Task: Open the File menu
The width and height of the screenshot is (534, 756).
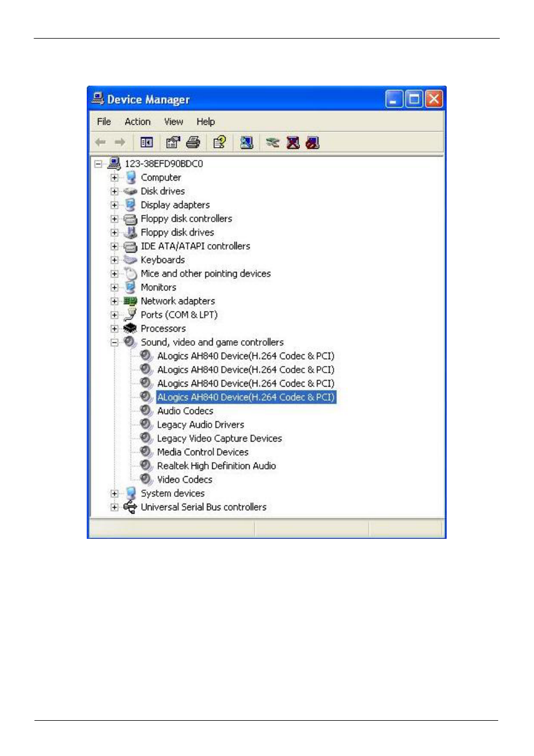Action: [104, 121]
